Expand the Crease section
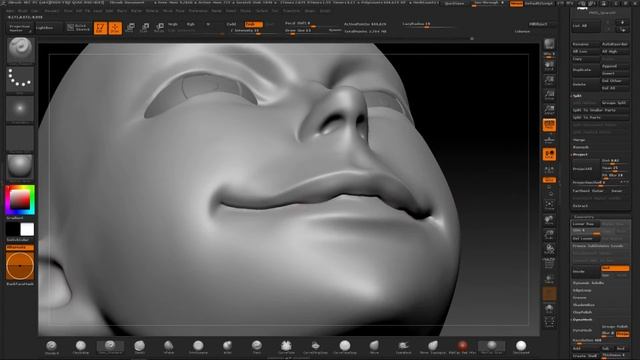 (x=580, y=298)
